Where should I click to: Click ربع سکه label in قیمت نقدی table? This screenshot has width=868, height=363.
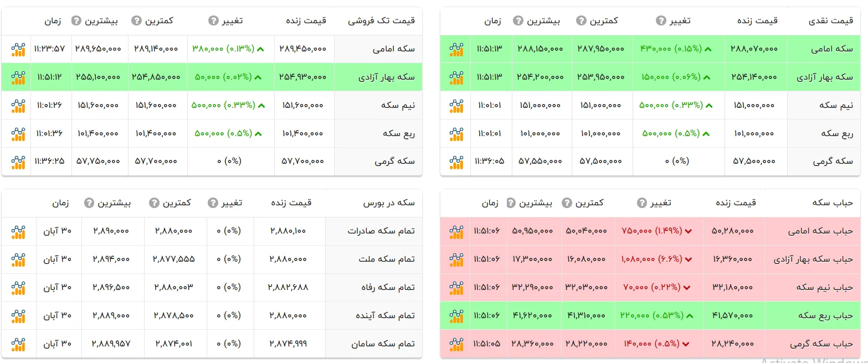[x=837, y=133]
